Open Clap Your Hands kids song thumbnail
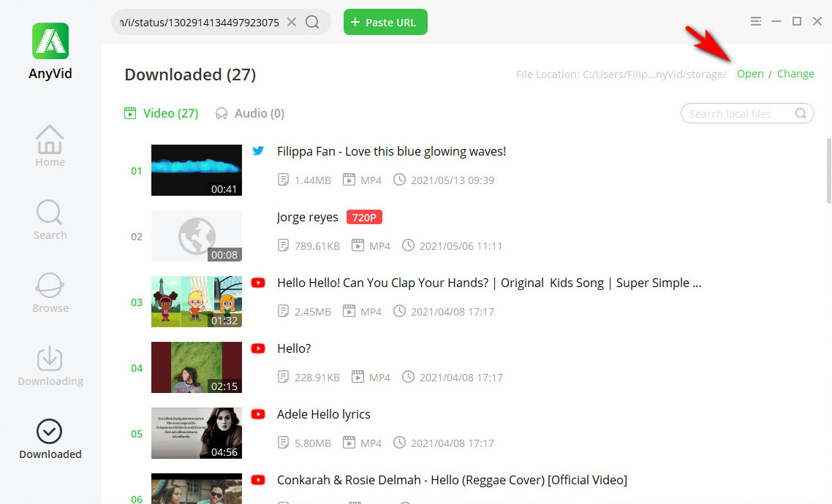 [x=197, y=302]
